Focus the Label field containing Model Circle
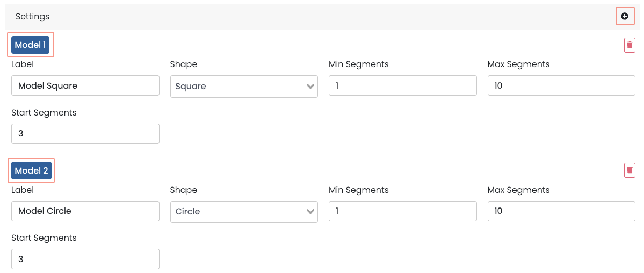 point(85,211)
